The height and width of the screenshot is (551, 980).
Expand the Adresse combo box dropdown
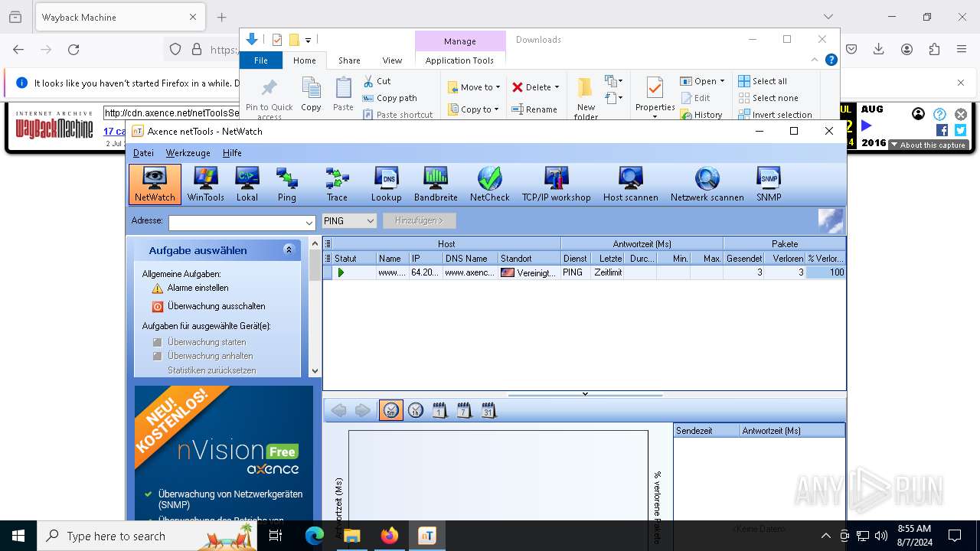click(x=309, y=222)
